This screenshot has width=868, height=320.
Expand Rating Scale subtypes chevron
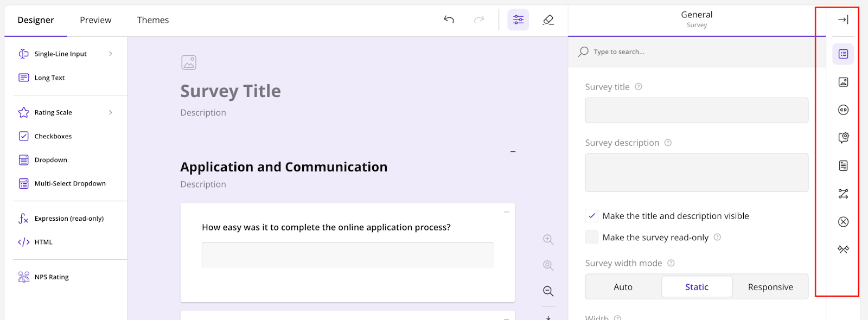point(111,112)
